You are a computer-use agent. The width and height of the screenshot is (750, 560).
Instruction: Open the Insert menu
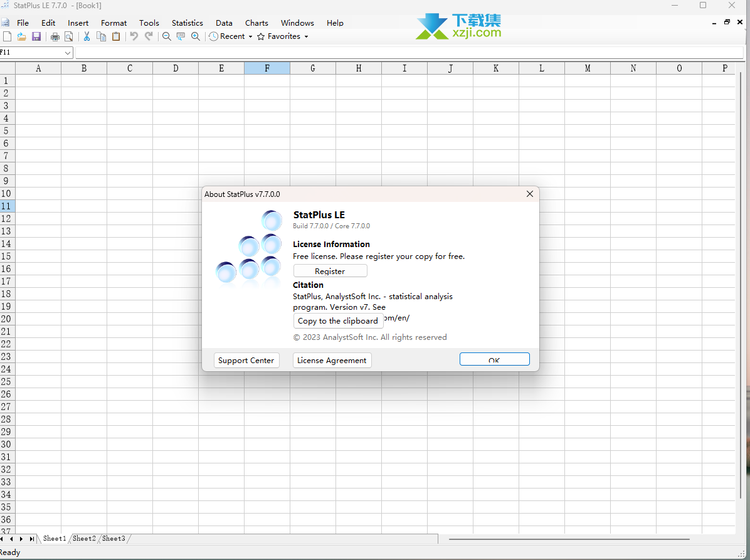[x=78, y=23]
